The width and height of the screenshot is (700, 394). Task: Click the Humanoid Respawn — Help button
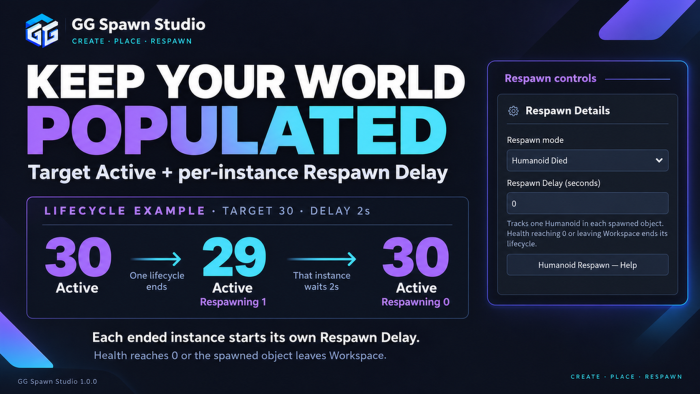[x=588, y=265]
